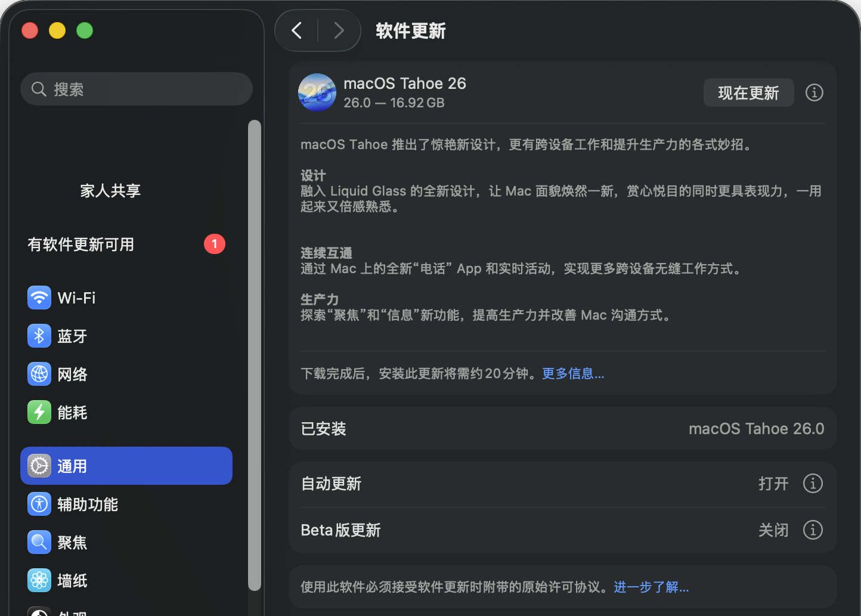Screen dimensions: 861x616
Task: Click the Wallpaper (墙纸) flower icon
Action: [x=39, y=580]
